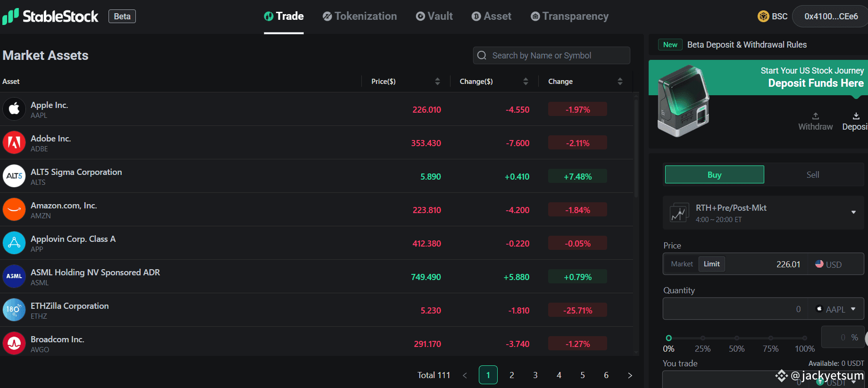Select the ASML Holding NV Sponsored ADR name
This screenshot has height=388, width=868.
point(95,272)
